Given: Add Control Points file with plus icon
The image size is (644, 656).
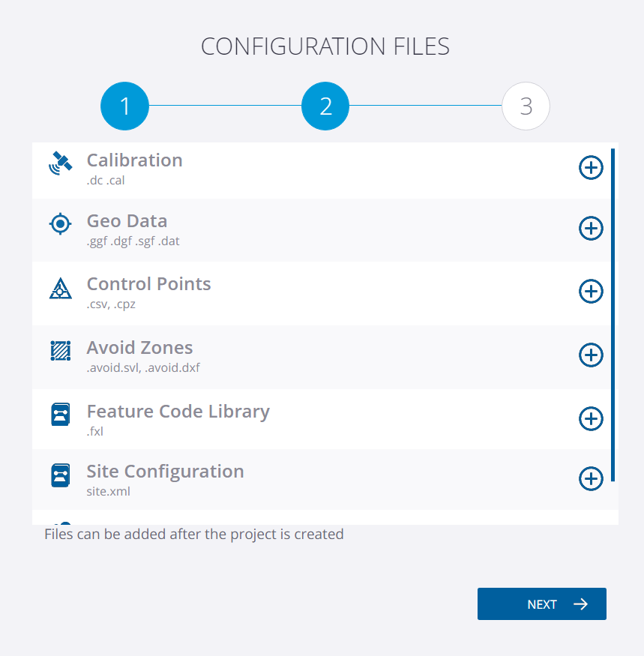Looking at the screenshot, I should tap(591, 291).
